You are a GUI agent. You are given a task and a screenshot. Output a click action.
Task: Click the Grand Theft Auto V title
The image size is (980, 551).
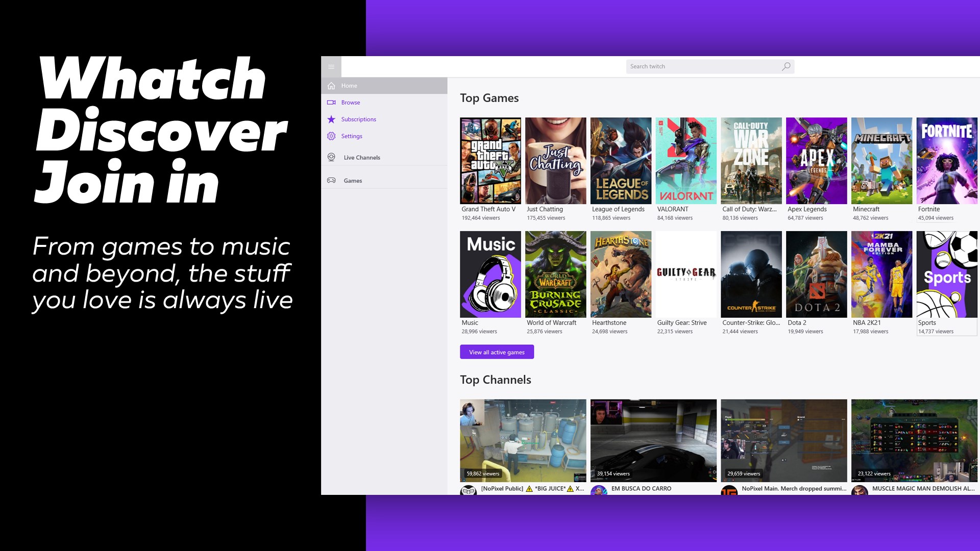(x=488, y=209)
